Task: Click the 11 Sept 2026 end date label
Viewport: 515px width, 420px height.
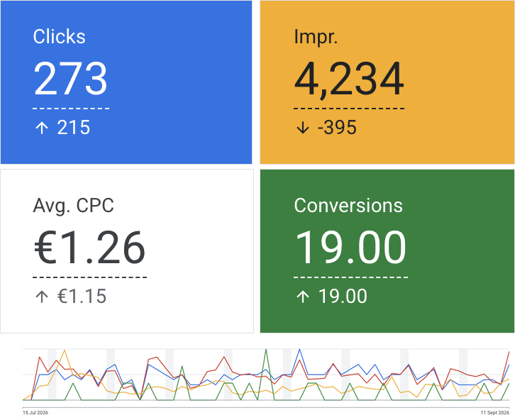Action: click(495, 413)
